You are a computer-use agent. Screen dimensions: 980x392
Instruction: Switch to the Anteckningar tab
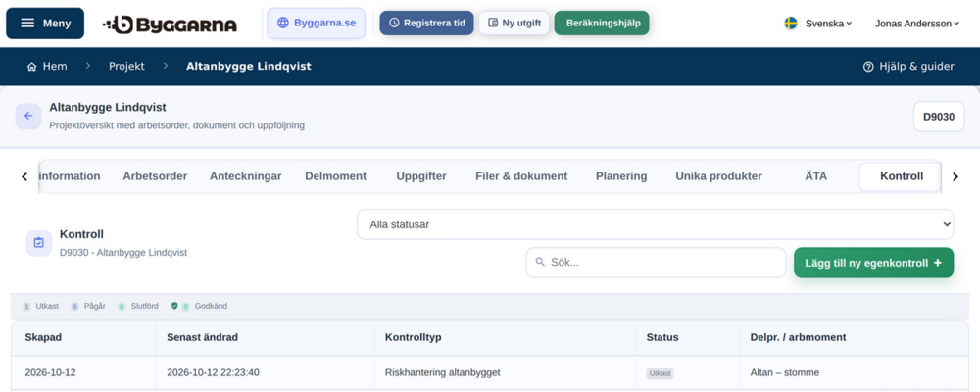point(246,176)
